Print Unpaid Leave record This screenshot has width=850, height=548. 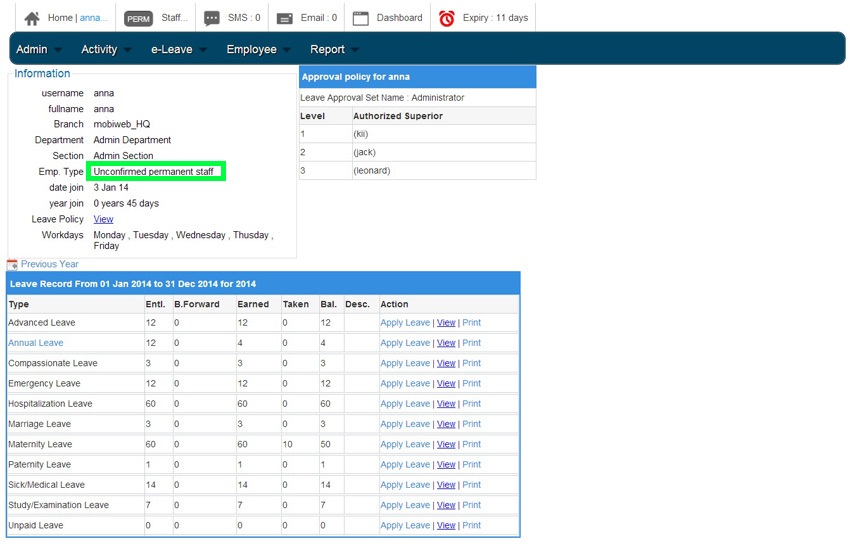click(472, 526)
